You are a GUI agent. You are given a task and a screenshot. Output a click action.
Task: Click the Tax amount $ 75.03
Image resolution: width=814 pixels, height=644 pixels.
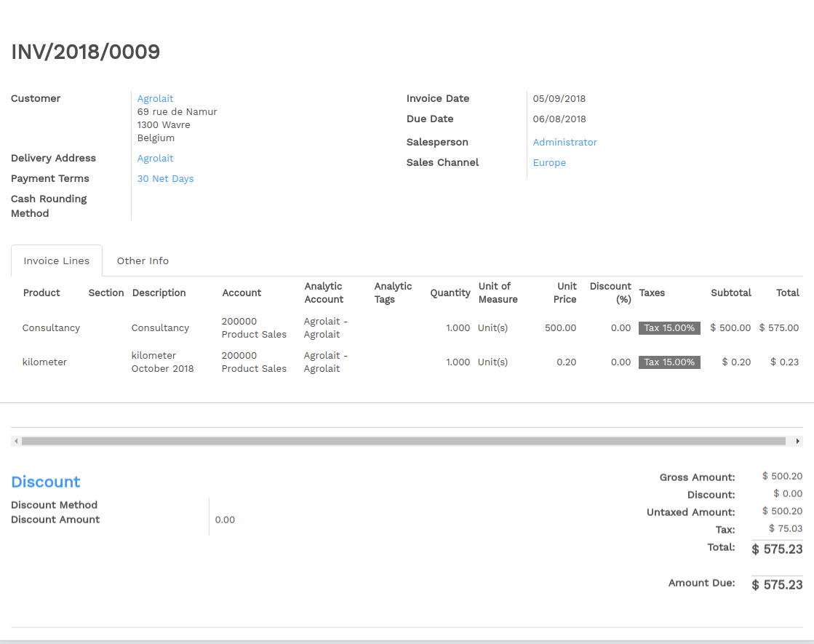pyautogui.click(x=786, y=529)
